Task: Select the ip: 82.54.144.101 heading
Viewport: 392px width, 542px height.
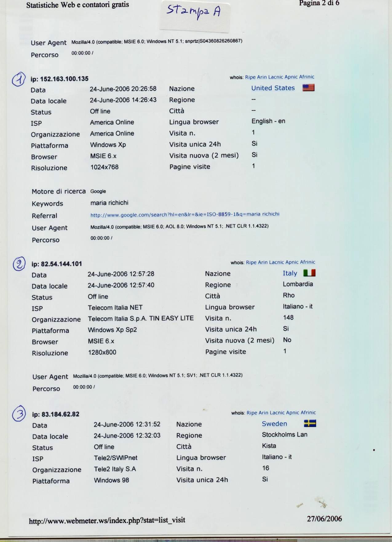Action: coord(57,264)
